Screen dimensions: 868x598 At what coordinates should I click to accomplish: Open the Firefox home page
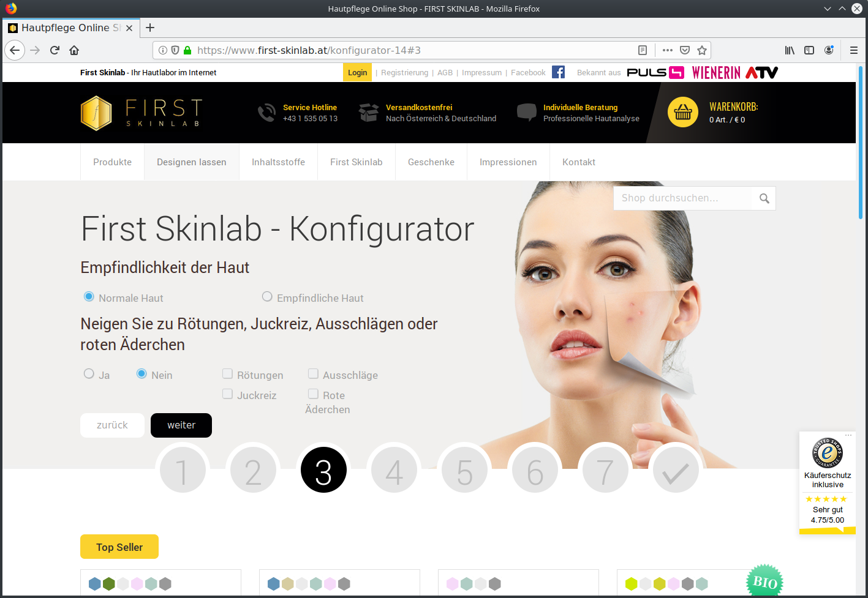[x=74, y=50]
